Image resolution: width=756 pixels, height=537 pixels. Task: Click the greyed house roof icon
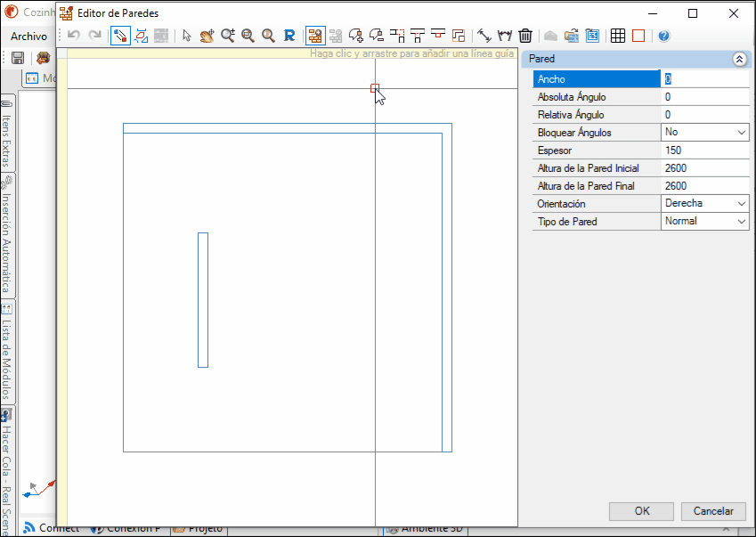click(x=551, y=36)
